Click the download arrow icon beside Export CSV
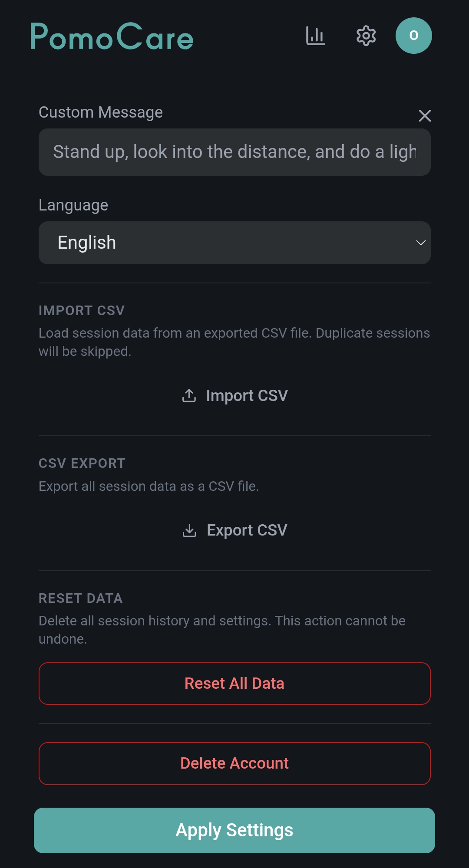Screen dimensions: 469x868 tap(189, 530)
